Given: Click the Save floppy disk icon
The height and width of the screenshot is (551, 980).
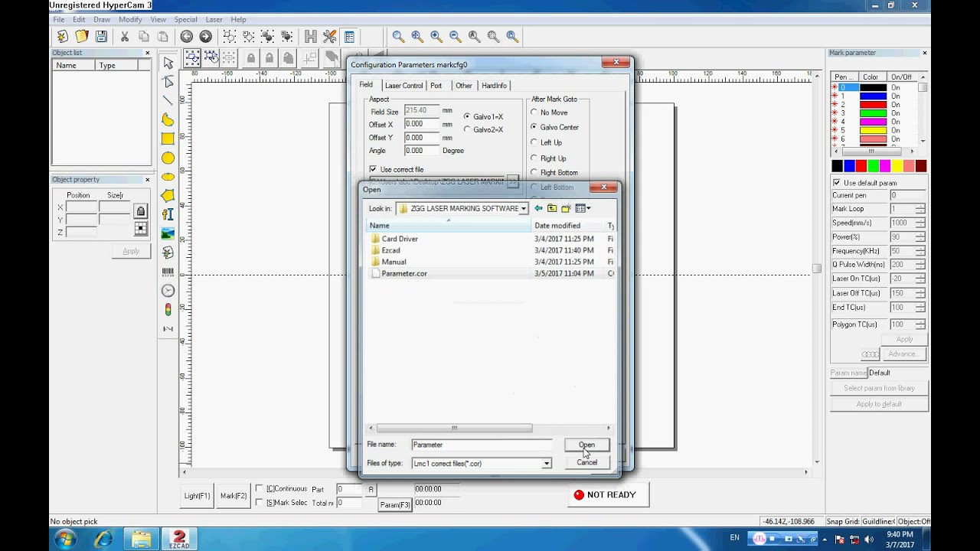Looking at the screenshot, I should [101, 36].
